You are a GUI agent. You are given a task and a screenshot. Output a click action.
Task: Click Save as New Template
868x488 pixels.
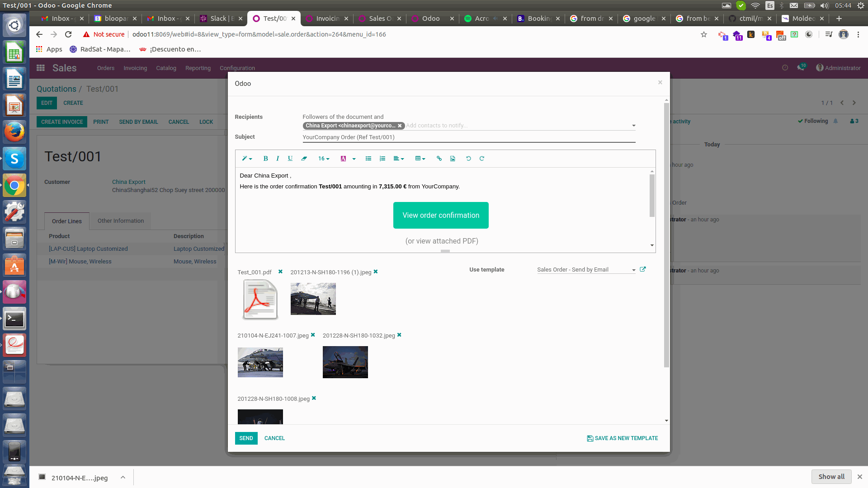(623, 438)
